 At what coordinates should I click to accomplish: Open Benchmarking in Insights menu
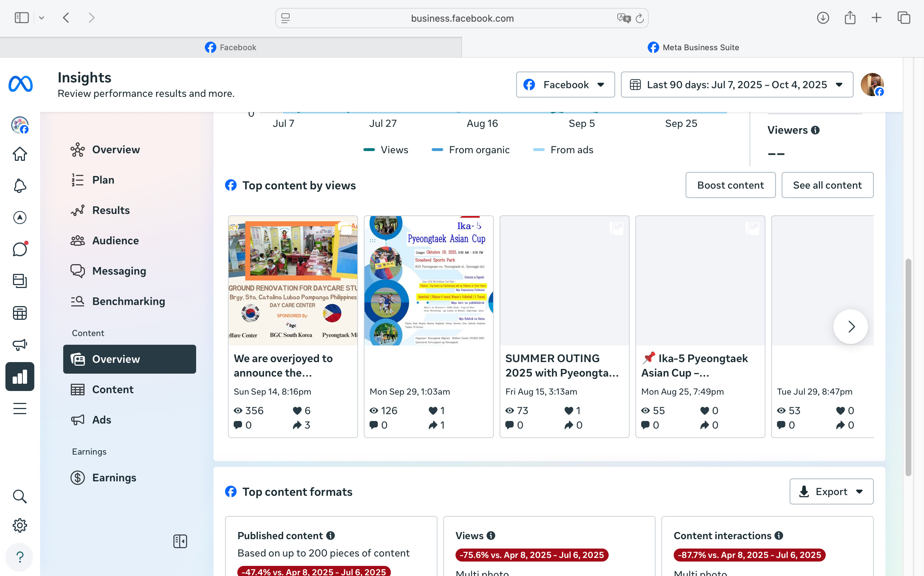tap(128, 301)
